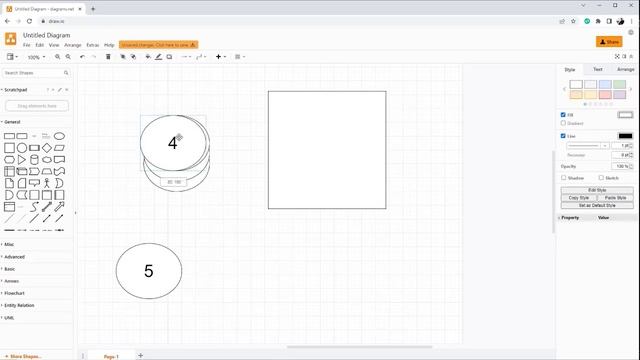Click the search magnifier in Search Shapes
Image resolution: width=640 pixels, height=360 pixels.
click(x=66, y=73)
